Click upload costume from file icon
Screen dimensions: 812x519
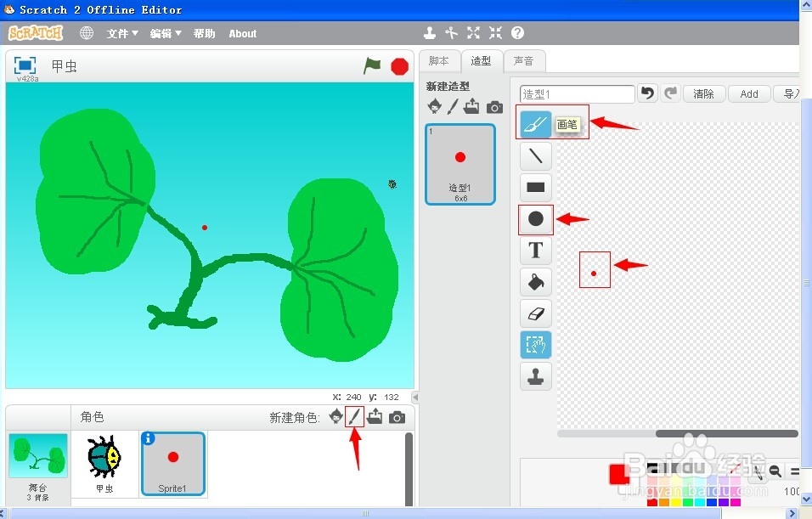[x=471, y=106]
